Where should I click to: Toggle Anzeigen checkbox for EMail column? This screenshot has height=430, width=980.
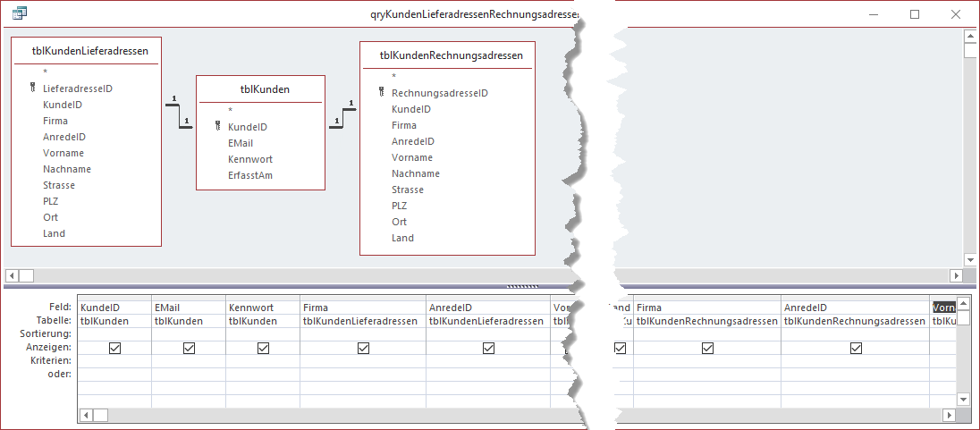pyautogui.click(x=189, y=349)
